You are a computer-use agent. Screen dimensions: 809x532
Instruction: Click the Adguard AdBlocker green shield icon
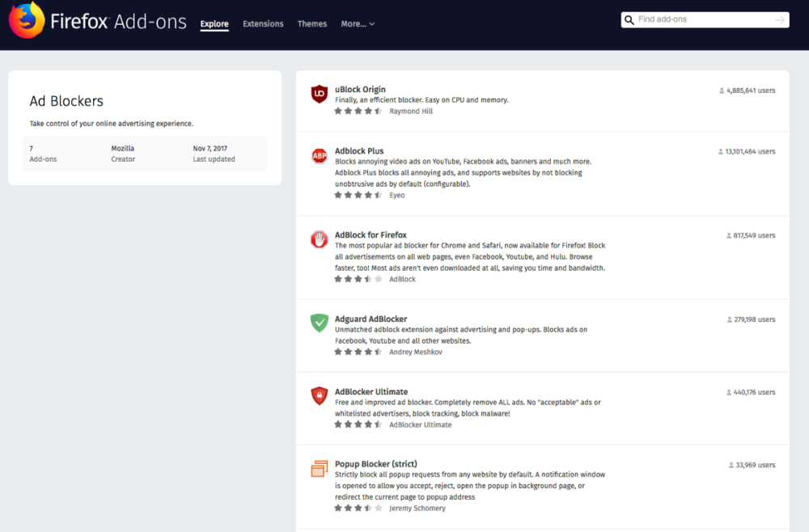click(319, 322)
